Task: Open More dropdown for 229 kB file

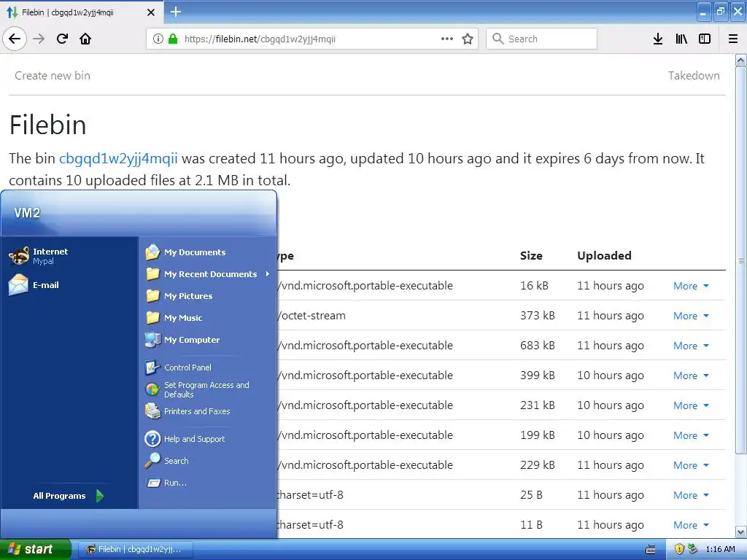Action: 691,465
